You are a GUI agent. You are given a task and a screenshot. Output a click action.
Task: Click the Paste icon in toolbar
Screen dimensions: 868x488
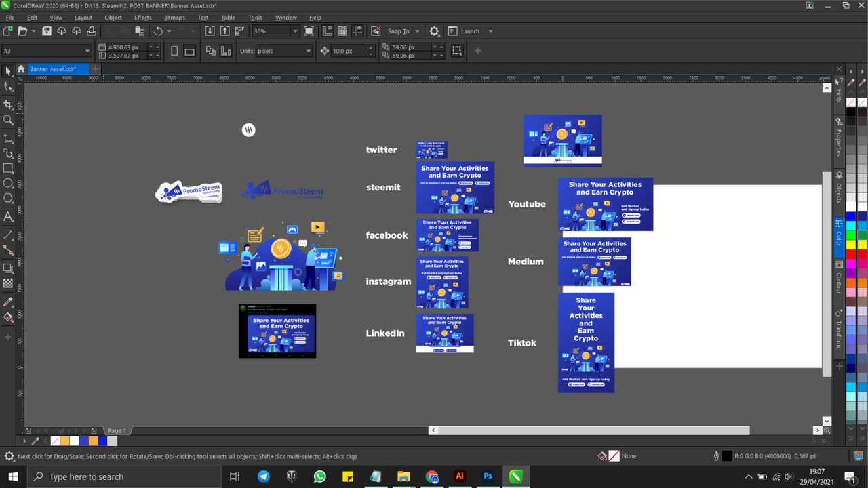[x=140, y=31]
